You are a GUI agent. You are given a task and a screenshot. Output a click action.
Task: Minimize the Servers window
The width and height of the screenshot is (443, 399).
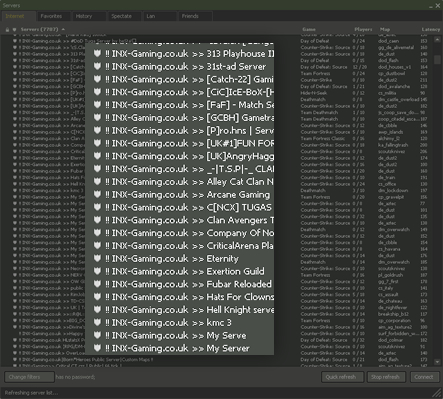(x=431, y=6)
